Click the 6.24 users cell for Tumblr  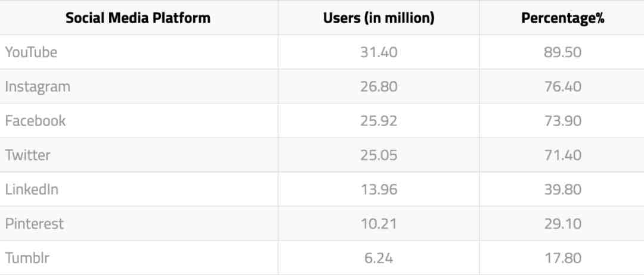(x=379, y=258)
